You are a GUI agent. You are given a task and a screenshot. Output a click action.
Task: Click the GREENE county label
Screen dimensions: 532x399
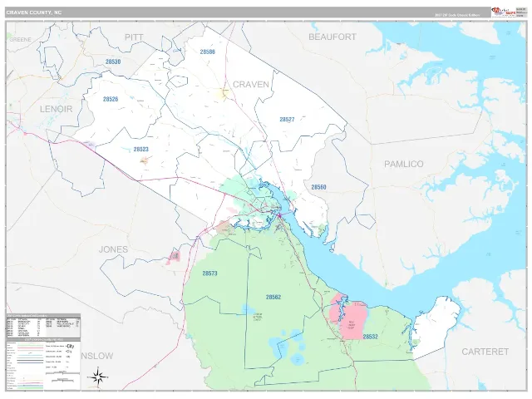[x=20, y=40]
